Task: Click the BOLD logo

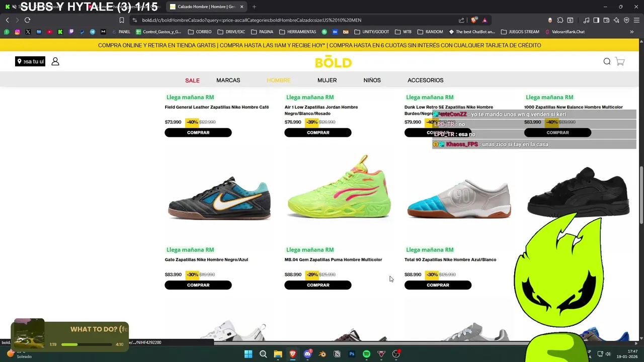Action: coord(333,62)
